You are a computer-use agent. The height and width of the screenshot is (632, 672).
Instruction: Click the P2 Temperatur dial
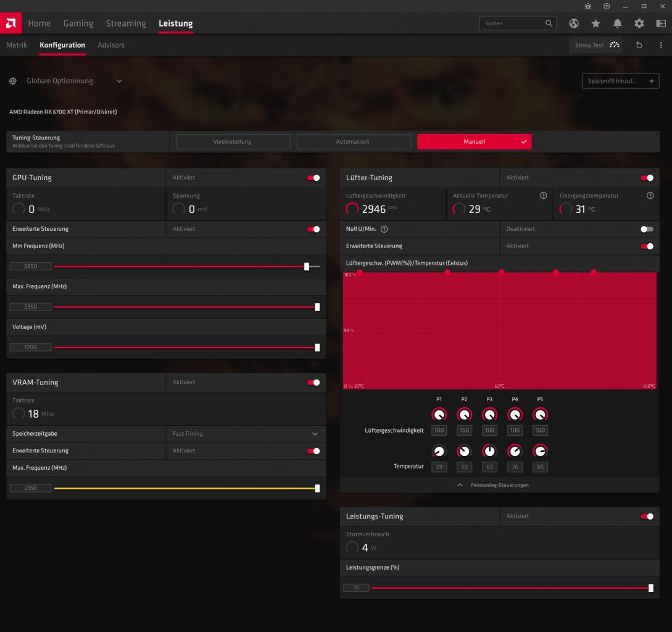[x=464, y=451]
